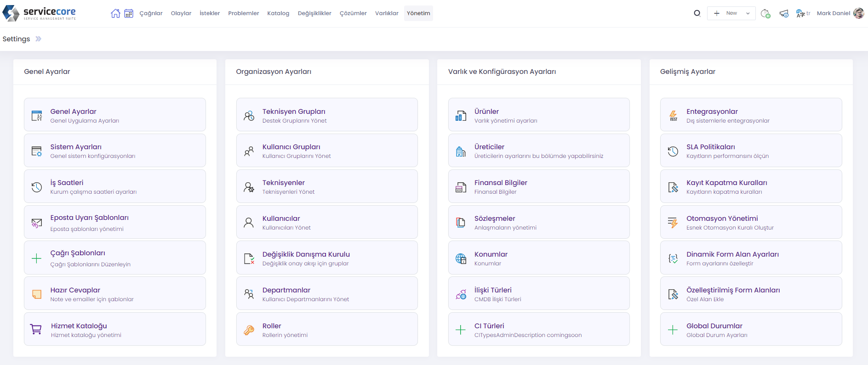This screenshot has width=868, height=365.
Task: Click the Konumlar globe icon
Action: 461,258
